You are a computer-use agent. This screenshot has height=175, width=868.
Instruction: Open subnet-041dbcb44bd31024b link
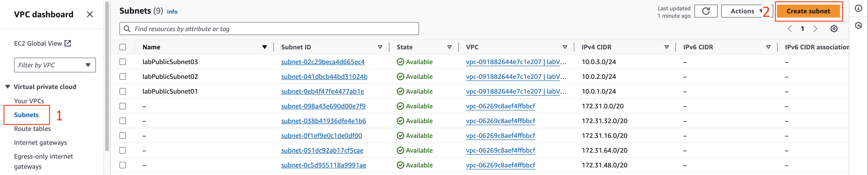pyautogui.click(x=324, y=77)
